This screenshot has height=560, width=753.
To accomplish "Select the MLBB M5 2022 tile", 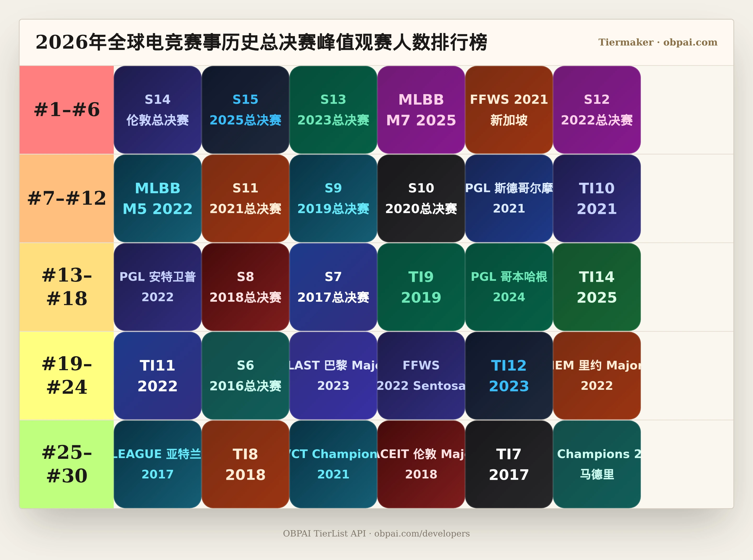I will click(158, 198).
